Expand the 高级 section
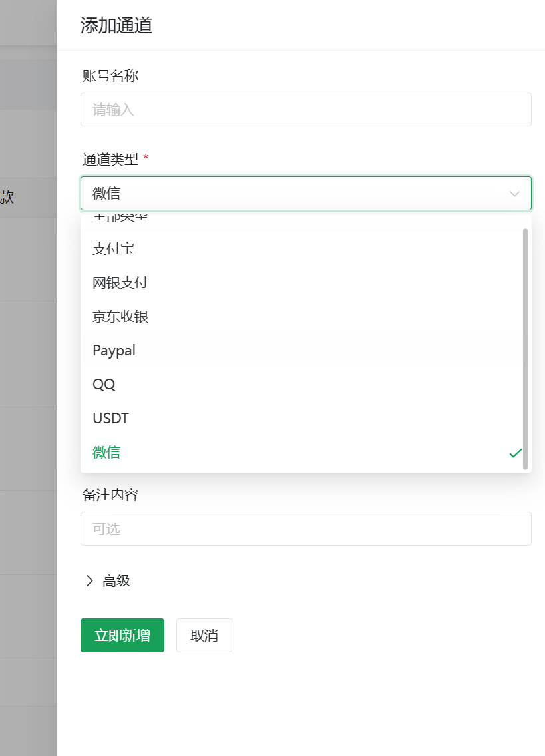This screenshot has width=545, height=756. click(x=108, y=580)
